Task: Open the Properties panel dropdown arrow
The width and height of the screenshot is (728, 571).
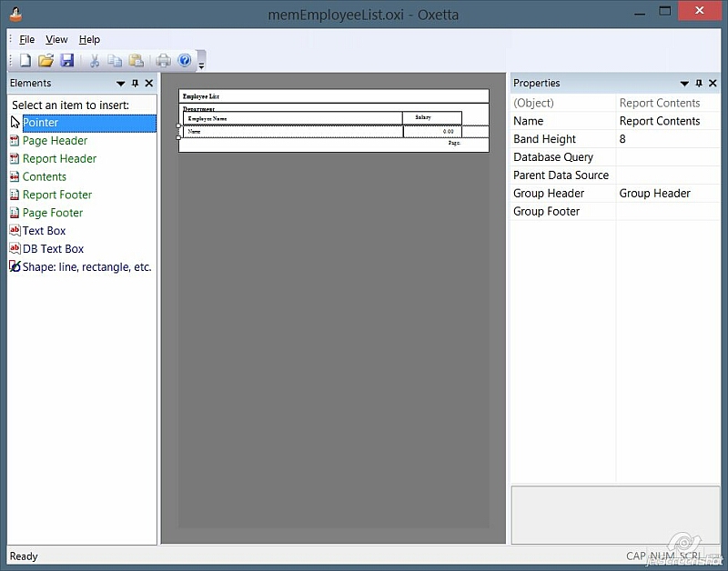Action: [684, 84]
